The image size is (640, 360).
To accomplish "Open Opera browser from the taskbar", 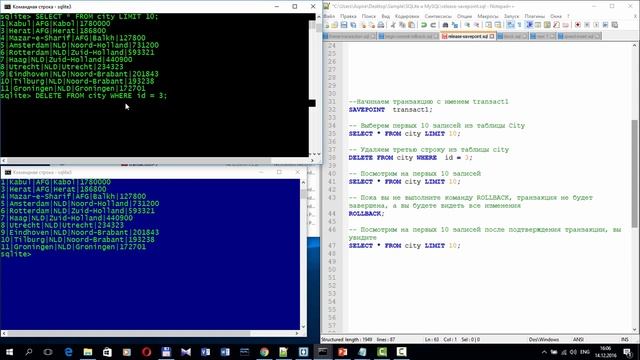I will [147, 352].
